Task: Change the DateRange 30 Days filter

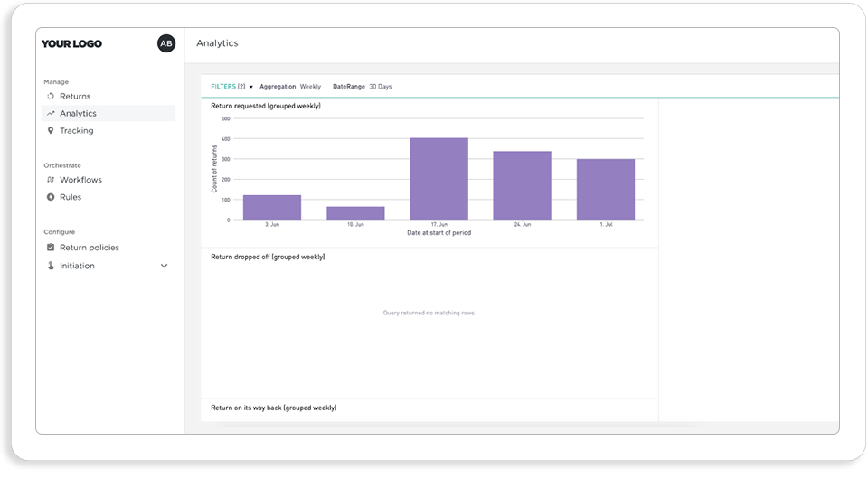Action: click(x=362, y=87)
